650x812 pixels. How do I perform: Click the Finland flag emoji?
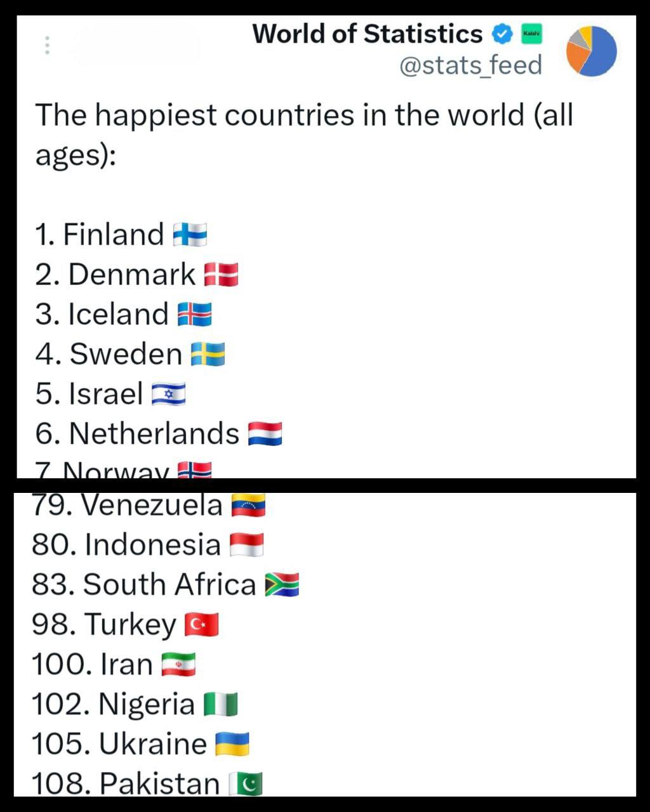(190, 235)
